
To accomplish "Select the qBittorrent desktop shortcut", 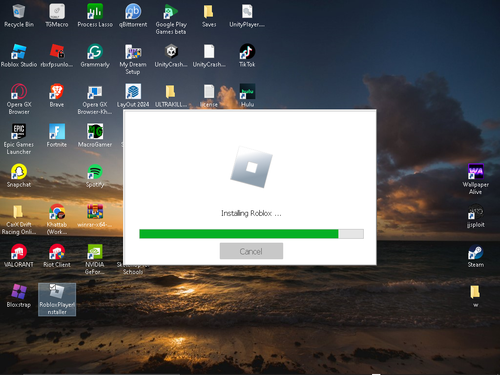I will 133,16.
